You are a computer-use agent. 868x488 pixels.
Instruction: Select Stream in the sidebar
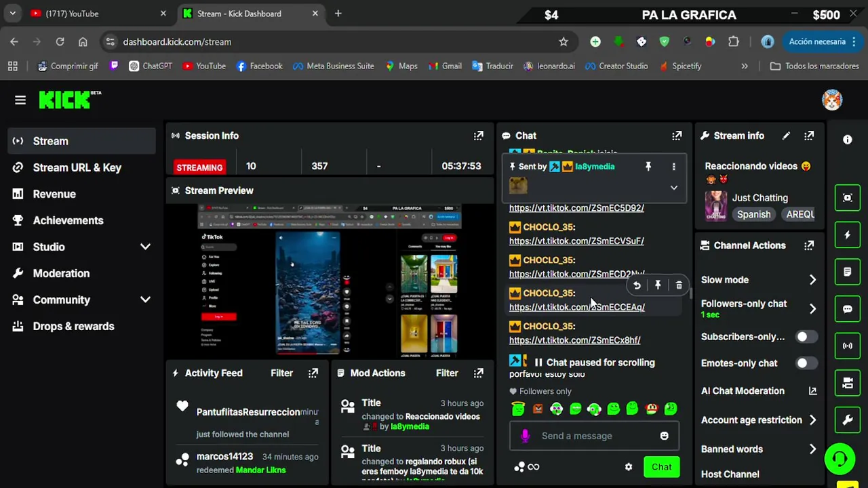coord(81,141)
